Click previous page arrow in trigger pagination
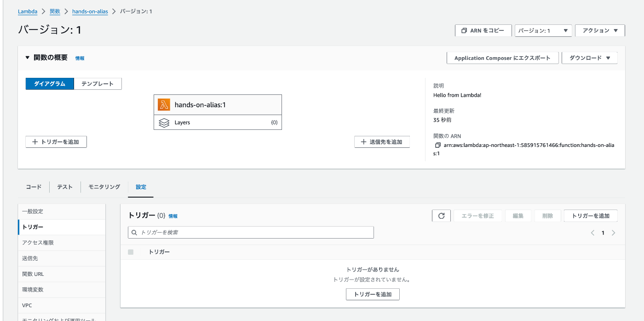Image resolution: width=644 pixels, height=321 pixels. click(592, 233)
